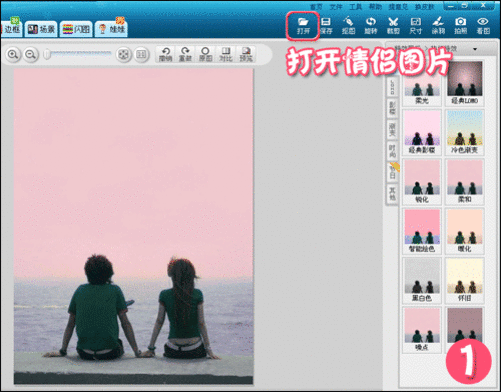Image resolution: width=501 pixels, height=392 pixels.
Task: Activate the 涂鸦 doodle brush
Action: (438, 26)
